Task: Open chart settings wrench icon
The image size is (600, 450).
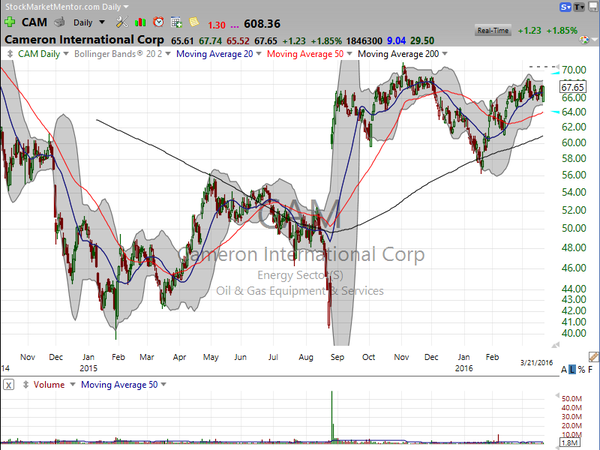Action: click(x=122, y=22)
